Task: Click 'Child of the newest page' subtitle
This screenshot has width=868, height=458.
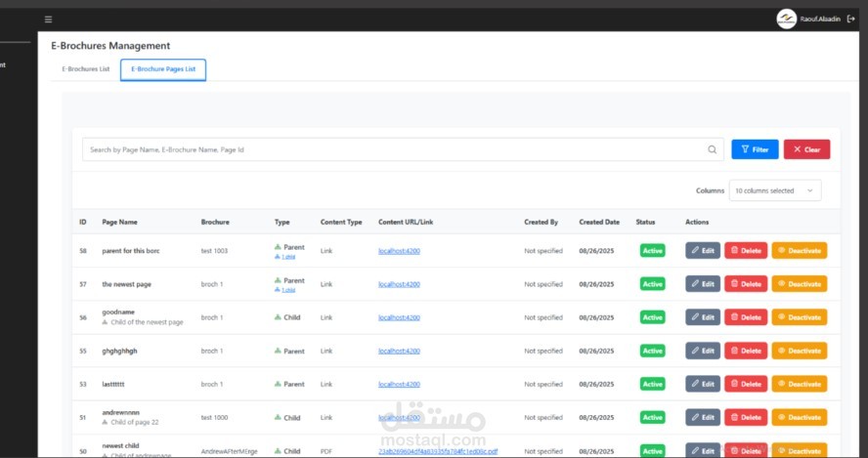Action: 147,322
